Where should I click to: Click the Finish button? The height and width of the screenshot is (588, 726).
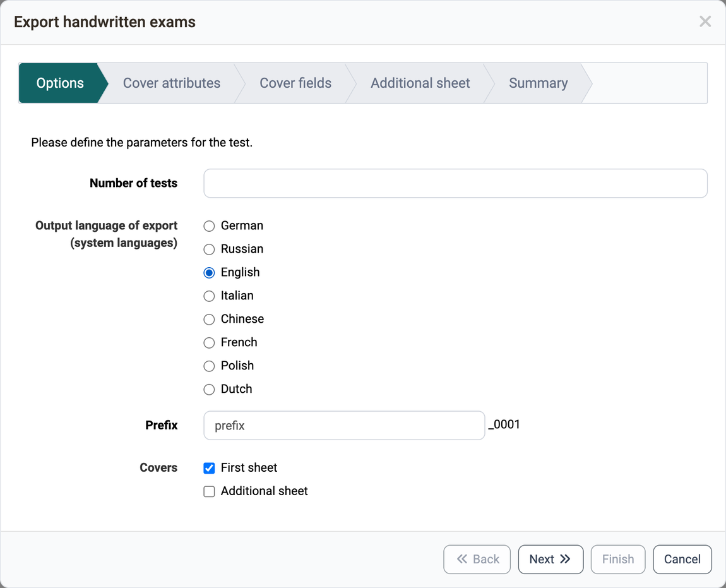[617, 560]
